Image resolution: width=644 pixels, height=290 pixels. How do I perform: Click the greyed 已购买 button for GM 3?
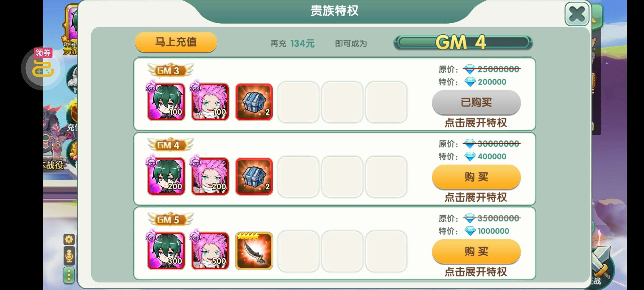476,102
